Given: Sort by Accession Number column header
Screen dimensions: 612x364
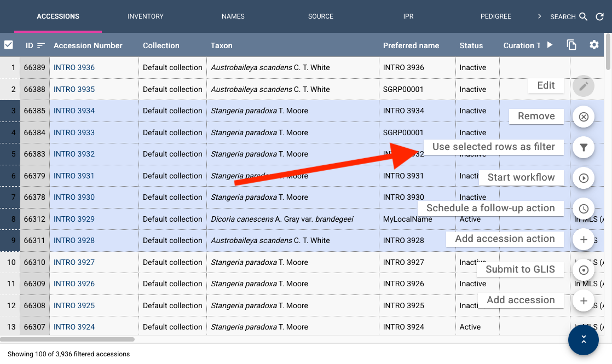Looking at the screenshot, I should tap(88, 45).
